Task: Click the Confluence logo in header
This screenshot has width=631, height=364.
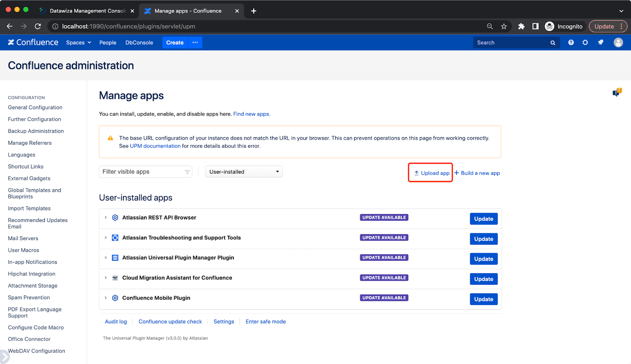Action: tap(33, 42)
